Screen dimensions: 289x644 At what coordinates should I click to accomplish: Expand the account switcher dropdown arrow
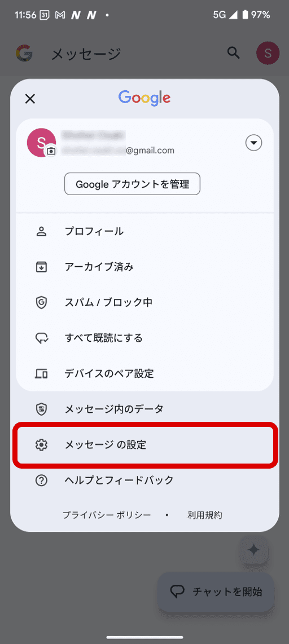pyautogui.click(x=253, y=143)
